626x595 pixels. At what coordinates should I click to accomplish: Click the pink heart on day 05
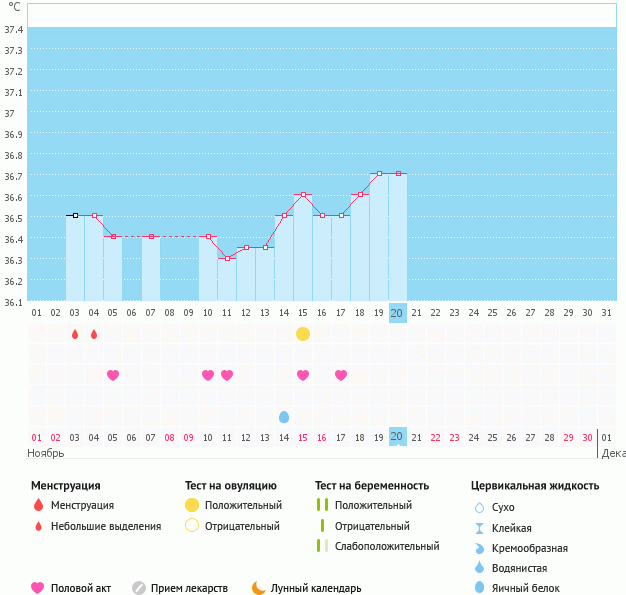tap(113, 375)
